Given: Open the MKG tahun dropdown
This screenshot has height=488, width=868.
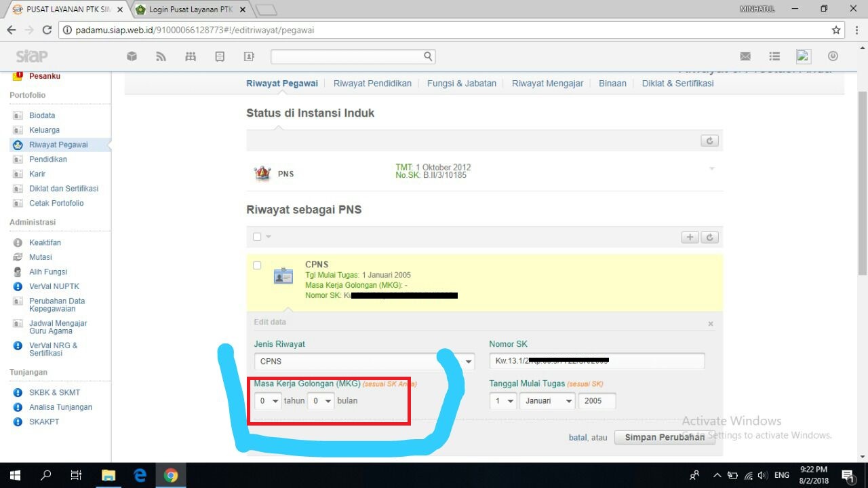Looking at the screenshot, I should [268, 401].
